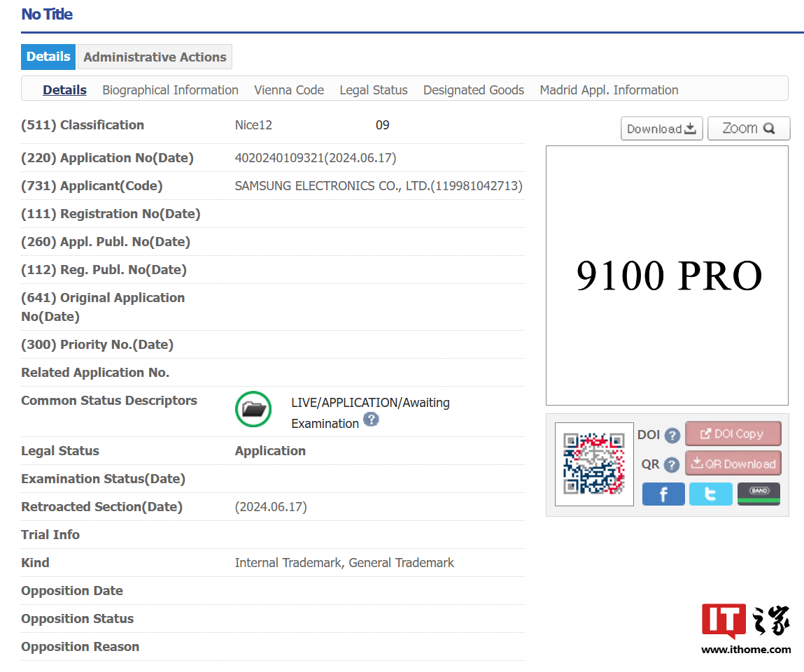Click LIVE/APPLICATION/Awaiting Examination status text
This screenshot has height=672, width=804.
pyautogui.click(x=370, y=413)
